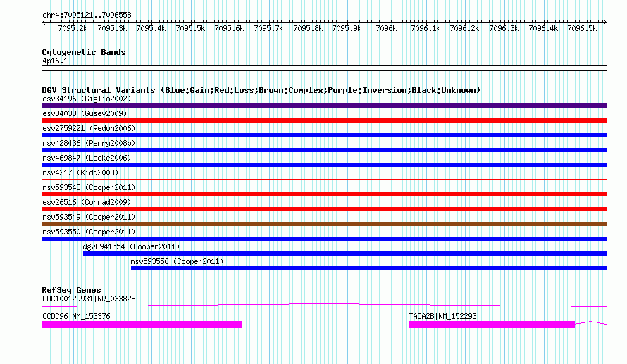The image size is (627, 364).
Task: Select the magenta TADA2B exon block
Action: (x=492, y=325)
